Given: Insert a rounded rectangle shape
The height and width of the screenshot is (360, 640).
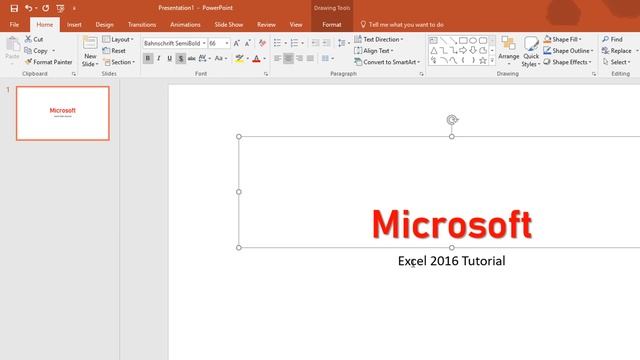Looking at the screenshot, I should click(x=483, y=40).
